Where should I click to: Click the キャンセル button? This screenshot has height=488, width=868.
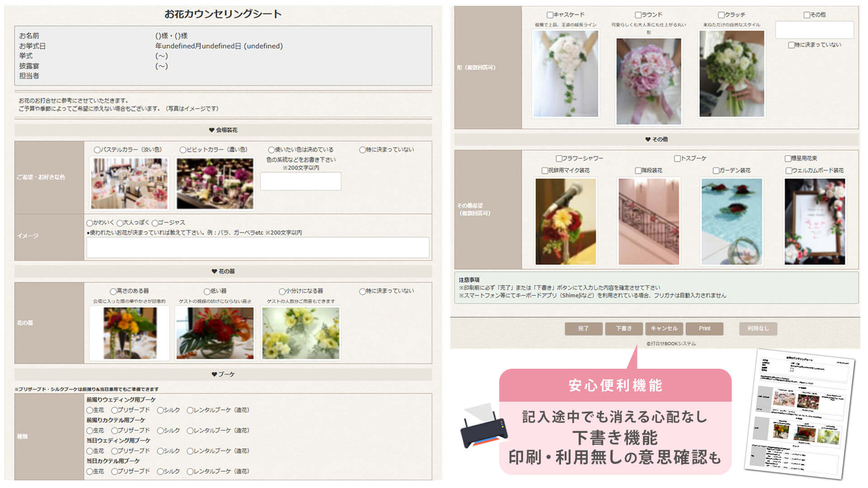point(664,328)
